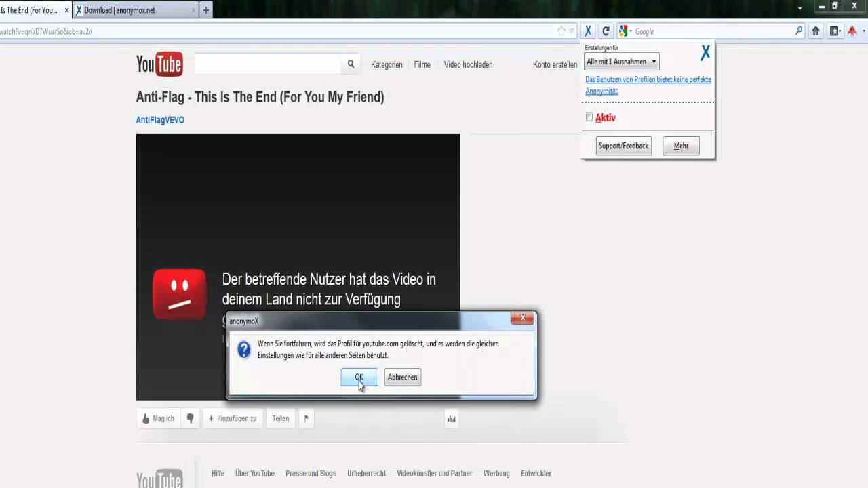Click the question mark icon in the dialog

point(243,350)
